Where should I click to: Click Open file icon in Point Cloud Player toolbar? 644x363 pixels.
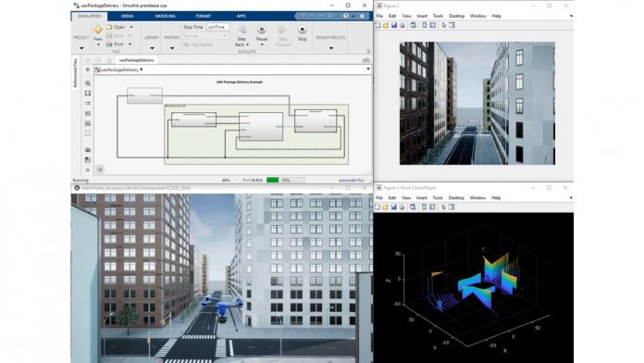pos(385,207)
